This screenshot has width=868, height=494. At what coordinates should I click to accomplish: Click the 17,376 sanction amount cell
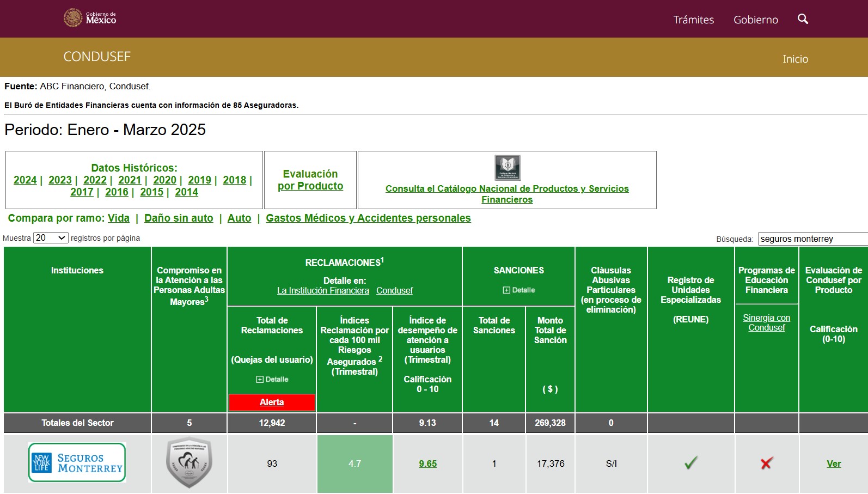click(x=550, y=464)
